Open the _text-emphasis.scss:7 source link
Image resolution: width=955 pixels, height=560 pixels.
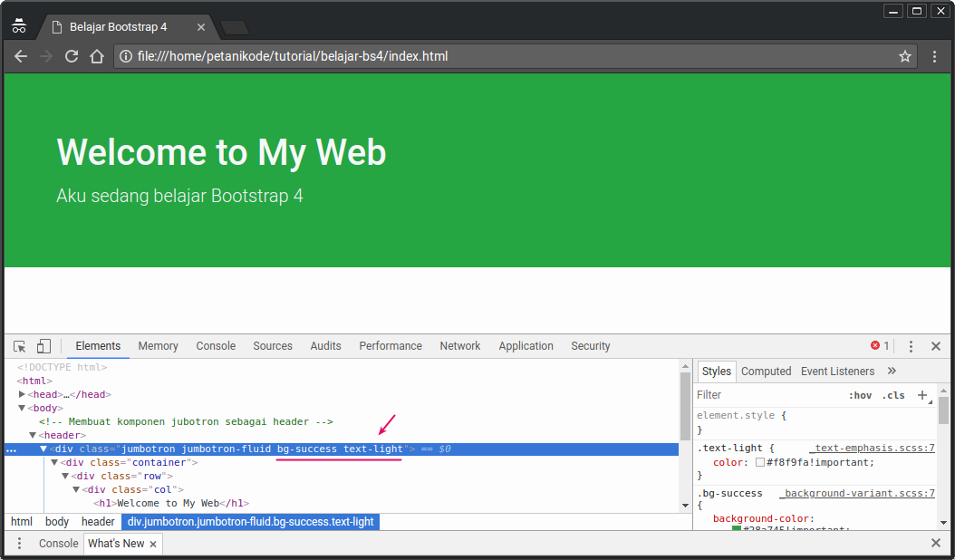(874, 448)
